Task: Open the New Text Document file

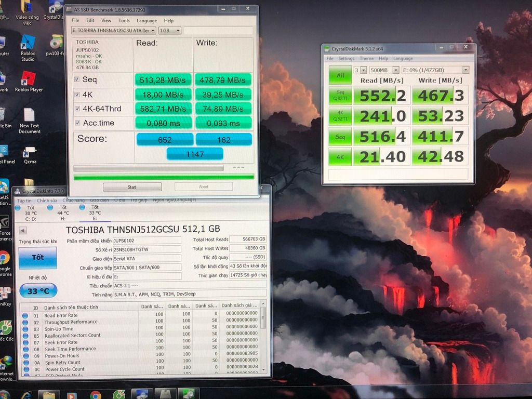Action: pos(29,121)
